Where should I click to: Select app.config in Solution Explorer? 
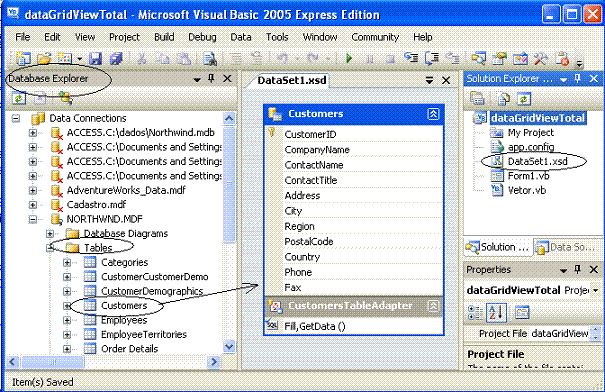coord(531,147)
